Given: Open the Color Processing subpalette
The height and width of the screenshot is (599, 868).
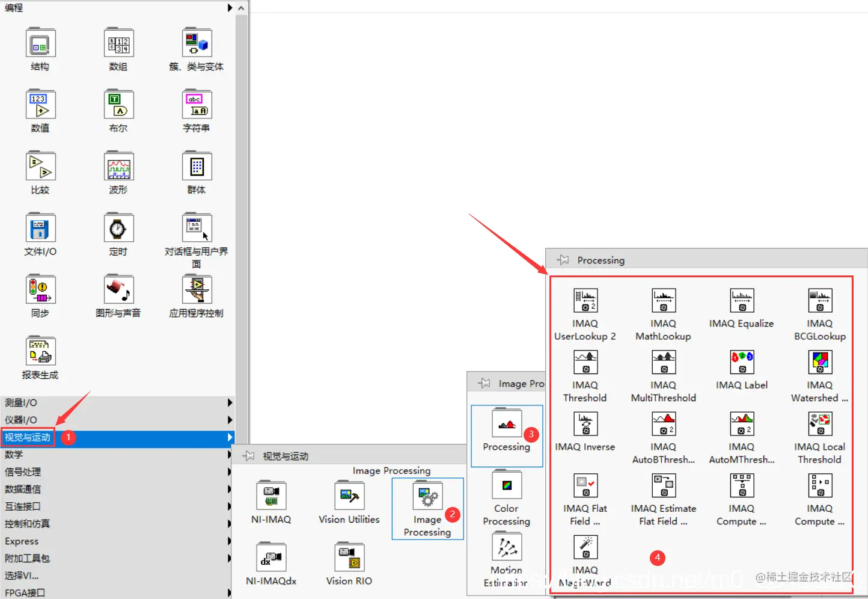Looking at the screenshot, I should point(507,485).
